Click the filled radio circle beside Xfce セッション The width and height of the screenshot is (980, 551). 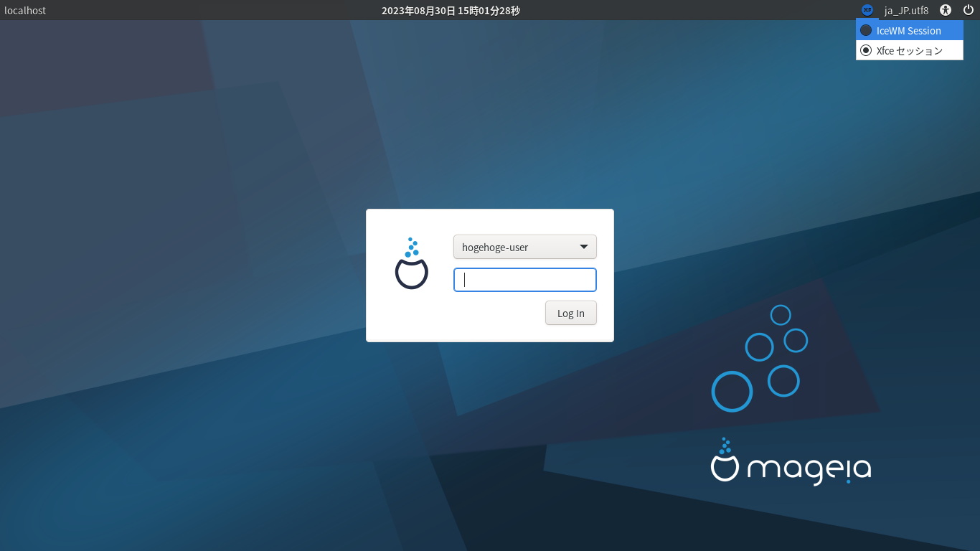[x=866, y=50]
